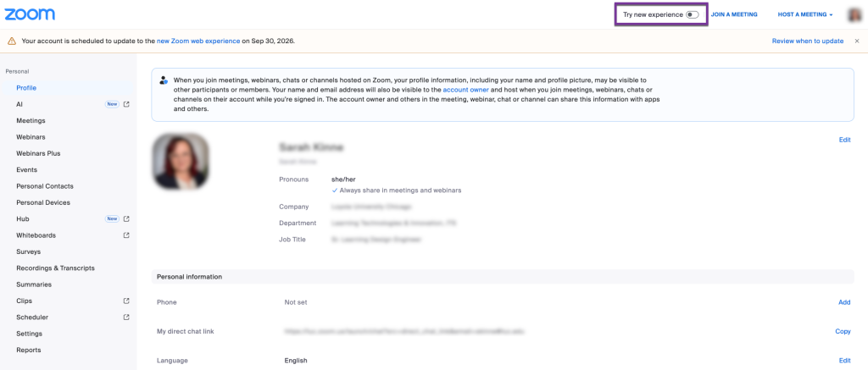The width and height of the screenshot is (868, 370).
Task: Click Copy for My direct chat link
Action: (843, 331)
